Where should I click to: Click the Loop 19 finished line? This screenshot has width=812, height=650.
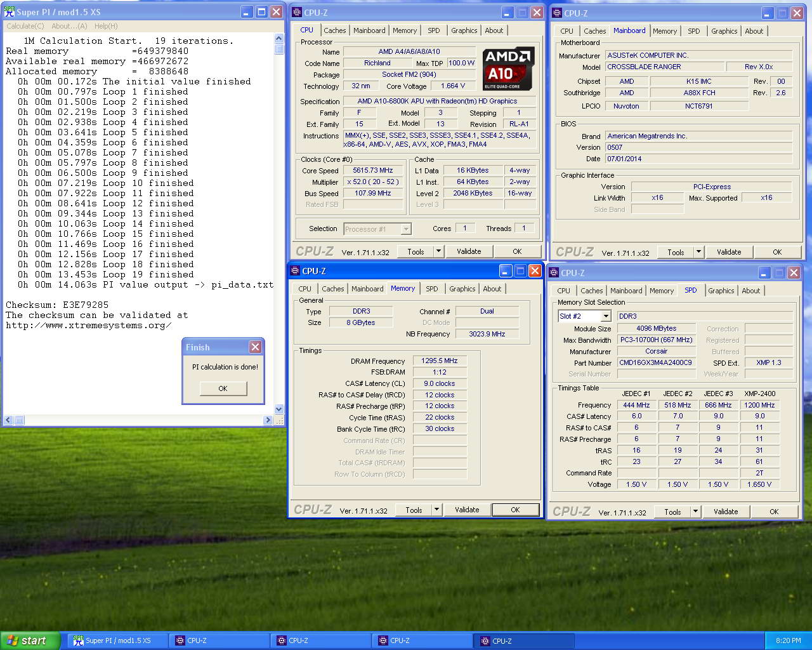[106, 275]
